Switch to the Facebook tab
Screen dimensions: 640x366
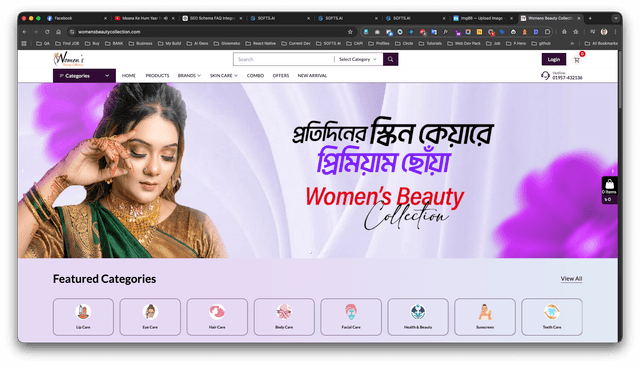pos(77,18)
